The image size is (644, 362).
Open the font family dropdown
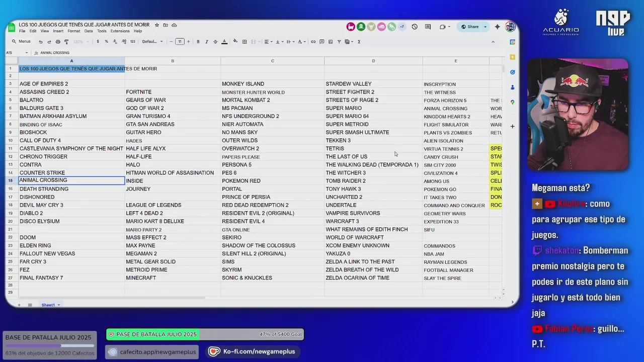click(x=152, y=42)
